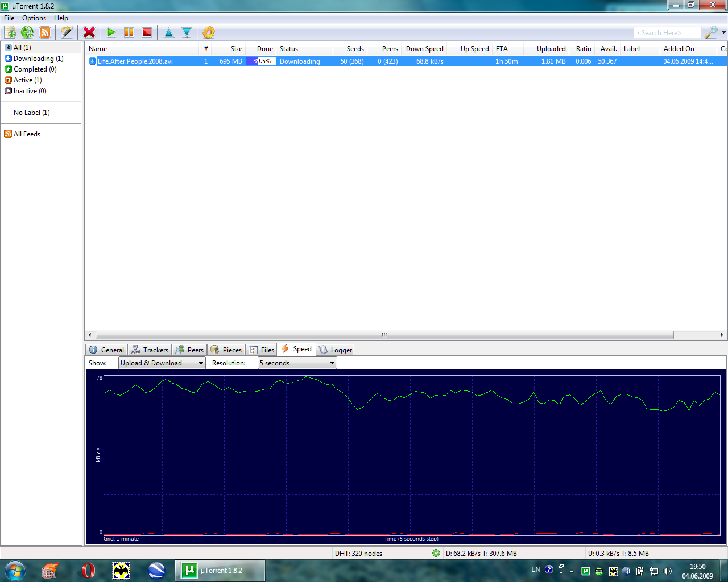Image resolution: width=728 pixels, height=582 pixels.
Task: Open the File menu
Action: [x=9, y=18]
